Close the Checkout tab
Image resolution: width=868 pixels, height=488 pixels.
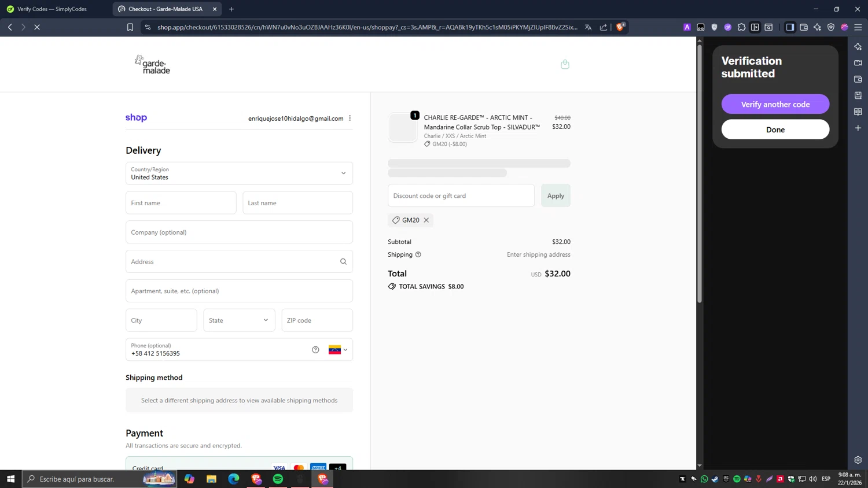(x=215, y=9)
